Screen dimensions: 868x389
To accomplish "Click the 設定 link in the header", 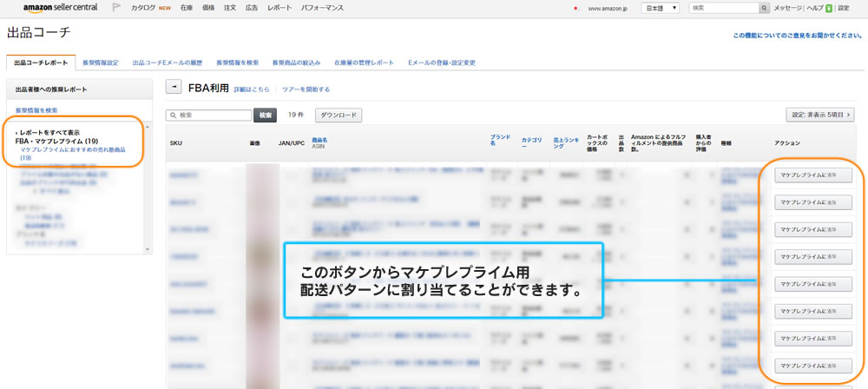I will 843,9.
